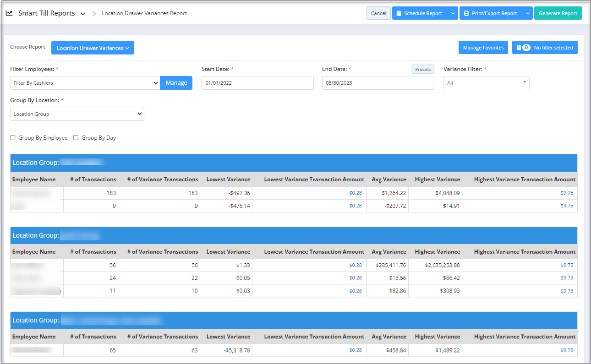This screenshot has width=591, height=364.
Task: Click the Schedule Report button
Action: (x=420, y=13)
